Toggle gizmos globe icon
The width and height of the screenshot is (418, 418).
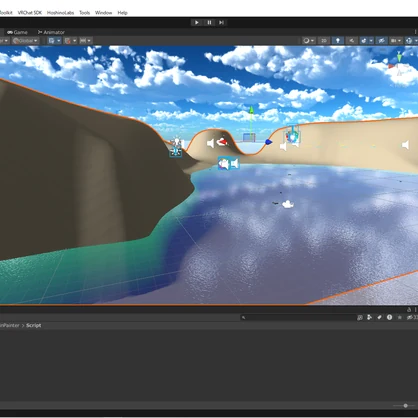click(409, 41)
